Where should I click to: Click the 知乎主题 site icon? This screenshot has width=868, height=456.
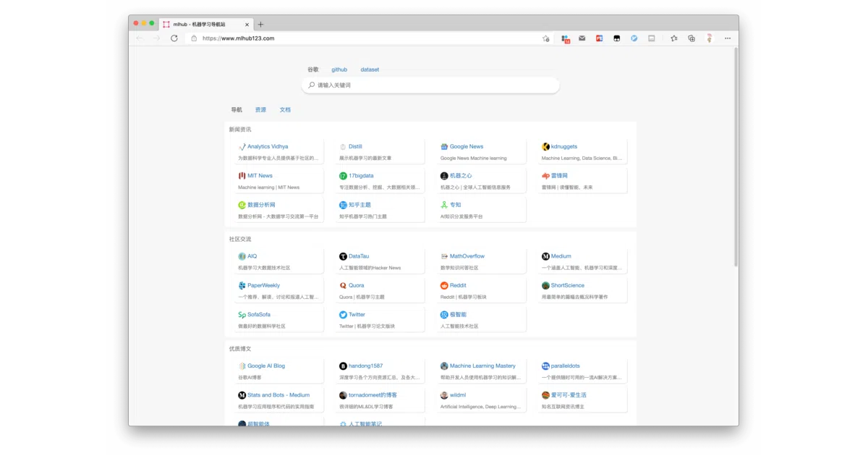pyautogui.click(x=344, y=205)
